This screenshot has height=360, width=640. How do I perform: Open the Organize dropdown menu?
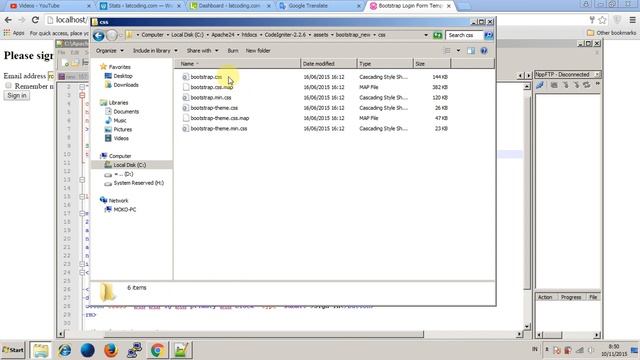110,51
